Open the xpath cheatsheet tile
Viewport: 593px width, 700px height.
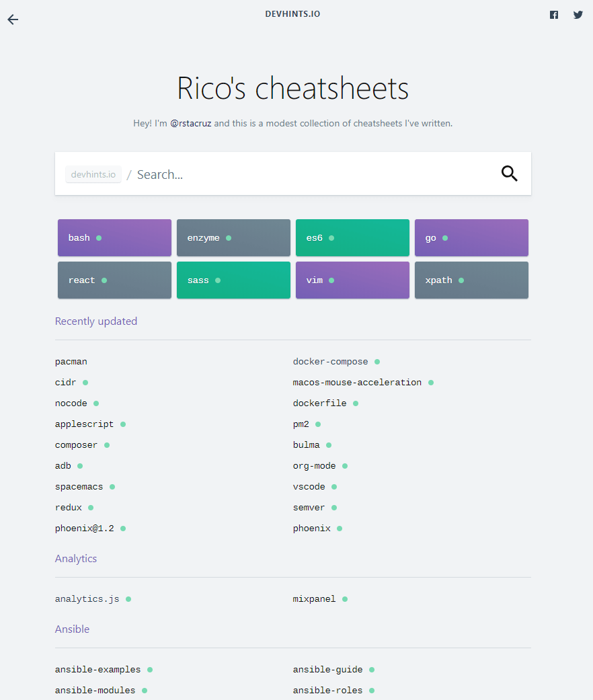(471, 280)
